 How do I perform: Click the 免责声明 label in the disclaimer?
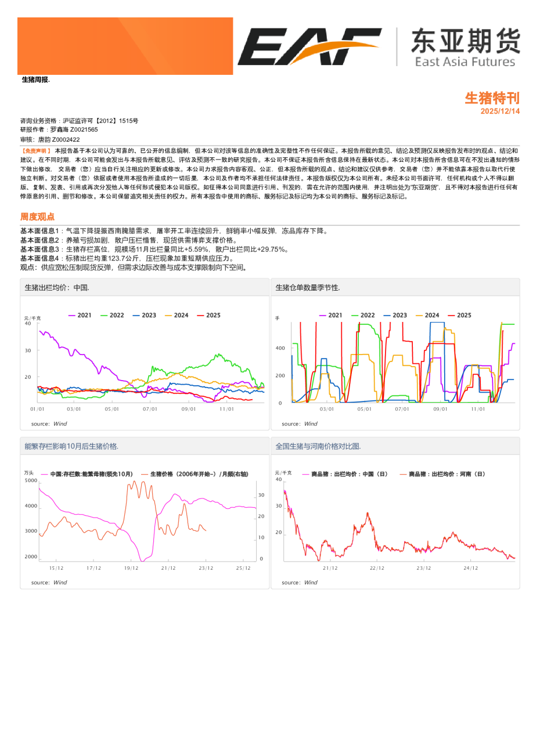[36, 151]
